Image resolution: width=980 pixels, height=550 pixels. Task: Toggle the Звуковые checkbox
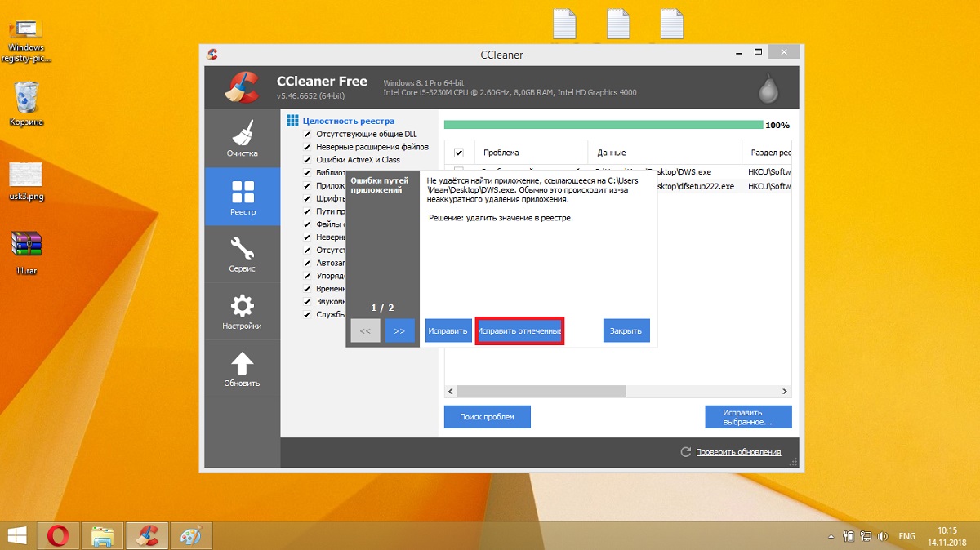coord(307,301)
